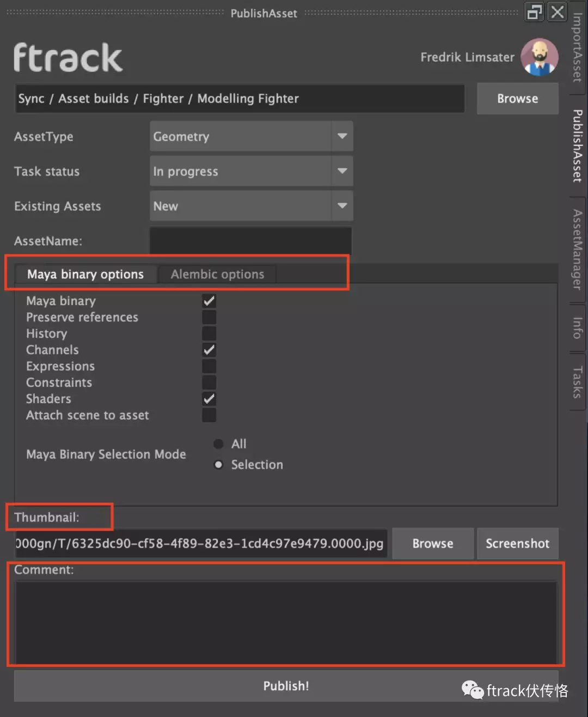
Task: Close the PublishAsset panel
Action: [x=557, y=12]
